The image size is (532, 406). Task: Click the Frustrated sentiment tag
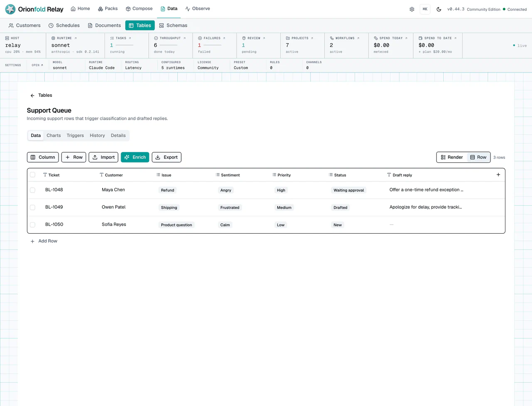(230, 208)
